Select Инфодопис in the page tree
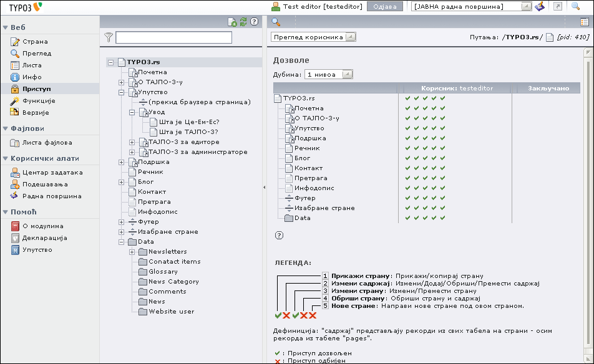The width and height of the screenshot is (594, 364). point(158,212)
